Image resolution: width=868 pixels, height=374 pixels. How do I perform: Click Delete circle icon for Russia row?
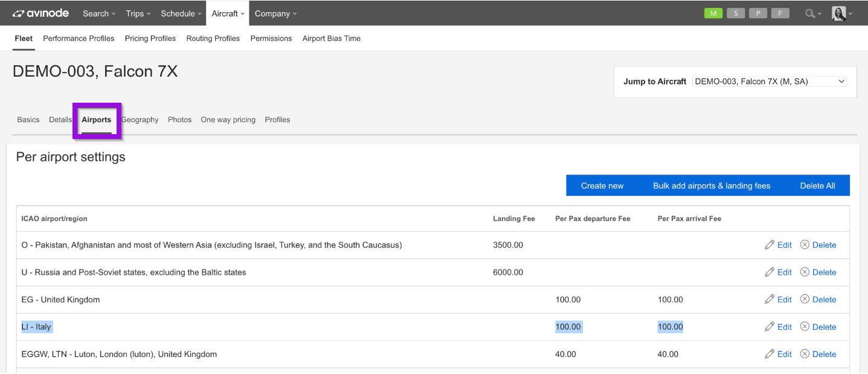tap(805, 272)
